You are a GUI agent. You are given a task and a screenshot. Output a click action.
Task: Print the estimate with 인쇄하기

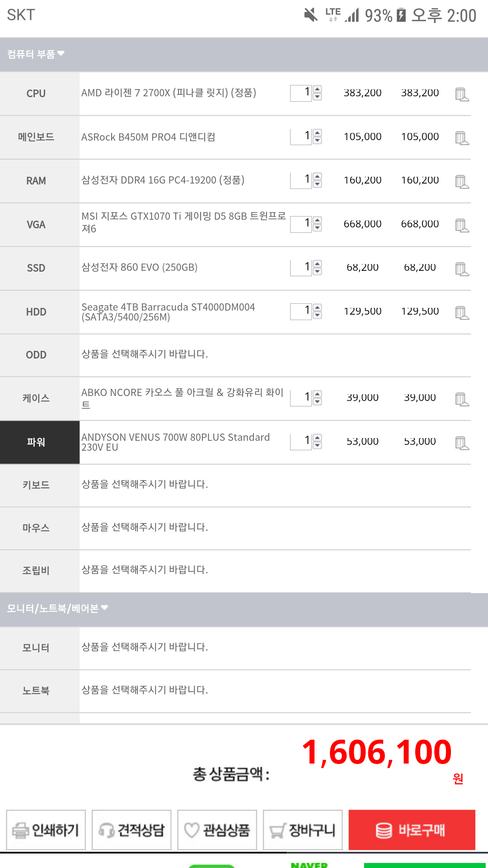pos(46,830)
